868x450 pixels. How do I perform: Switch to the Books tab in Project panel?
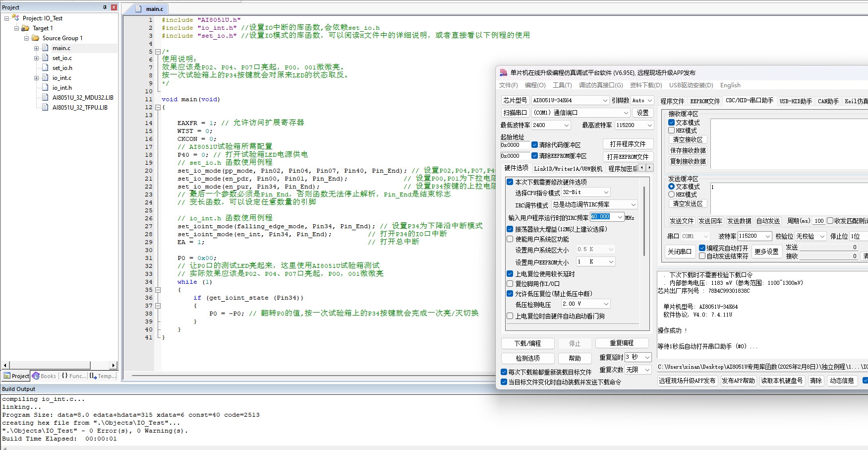44,376
